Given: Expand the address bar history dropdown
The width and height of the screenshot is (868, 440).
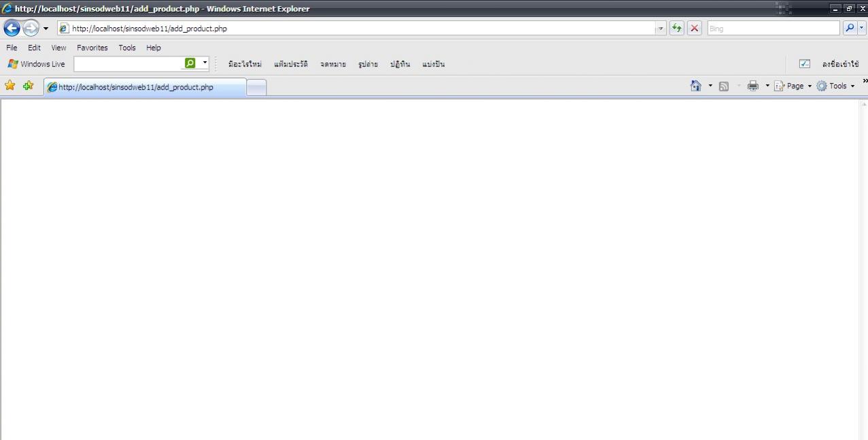Looking at the screenshot, I should (x=661, y=29).
